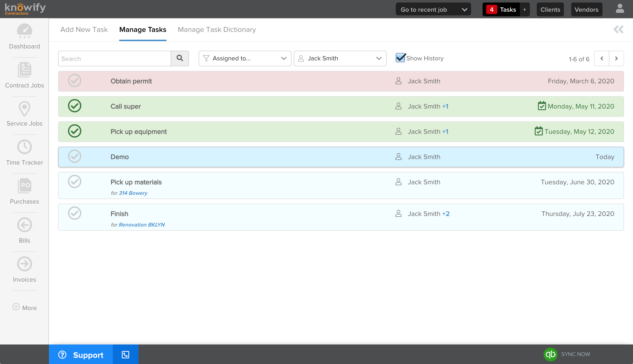The image size is (633, 364).
Task: Open Contract Jobs document icon
Action: click(25, 70)
